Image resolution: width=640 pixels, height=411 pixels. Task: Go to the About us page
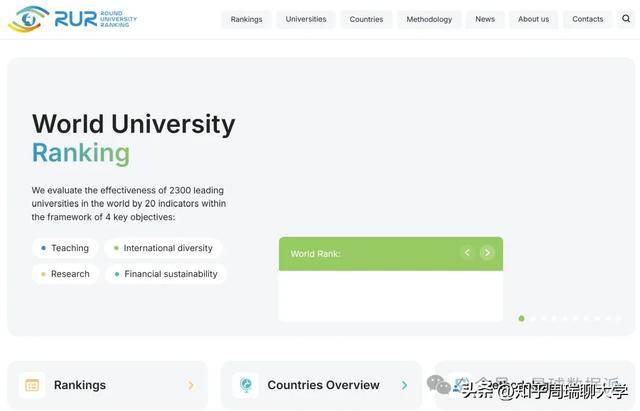pos(533,19)
